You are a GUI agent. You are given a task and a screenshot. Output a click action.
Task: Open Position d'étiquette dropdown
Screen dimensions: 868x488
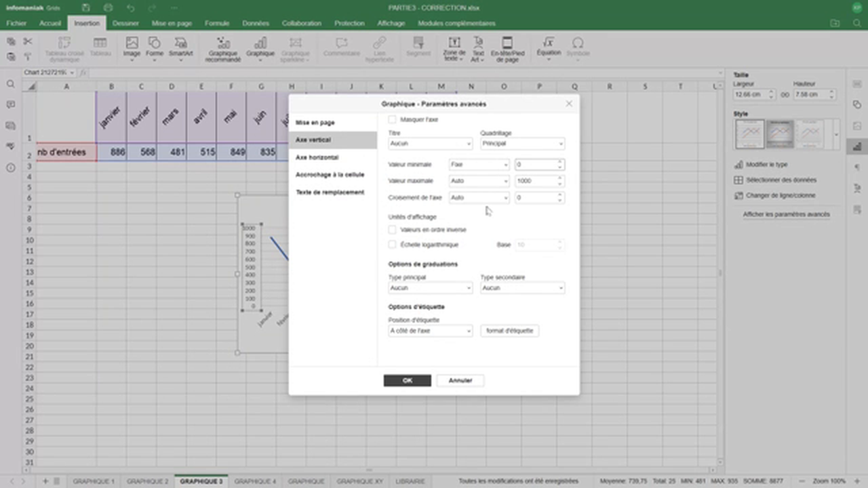pyautogui.click(x=430, y=331)
